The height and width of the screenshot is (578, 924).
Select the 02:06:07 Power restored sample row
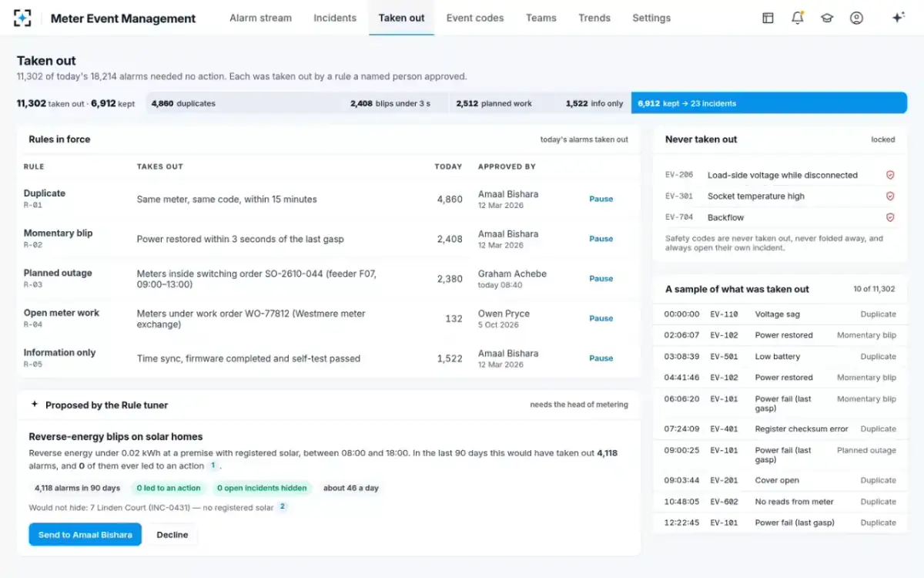click(x=780, y=335)
